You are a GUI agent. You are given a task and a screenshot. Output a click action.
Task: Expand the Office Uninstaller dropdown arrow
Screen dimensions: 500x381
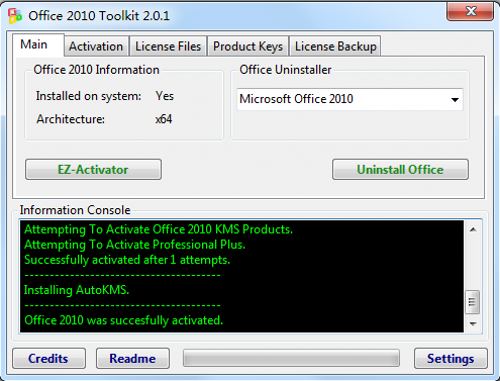pyautogui.click(x=455, y=99)
